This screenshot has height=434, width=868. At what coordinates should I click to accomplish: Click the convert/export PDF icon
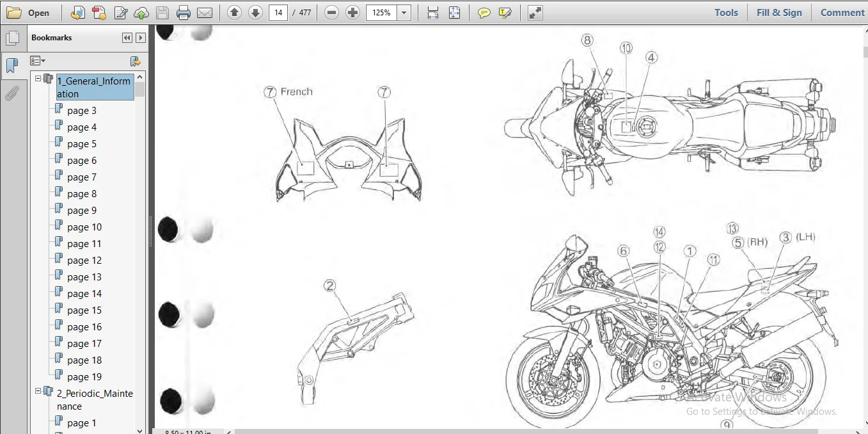pos(77,13)
